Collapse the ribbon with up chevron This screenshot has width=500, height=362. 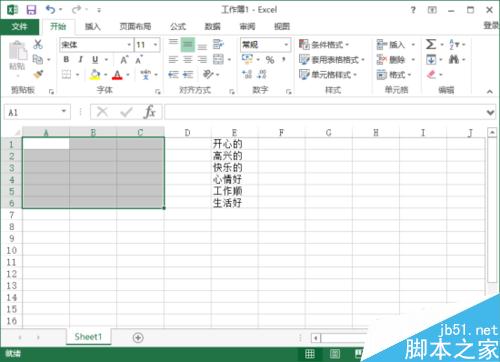click(490, 91)
